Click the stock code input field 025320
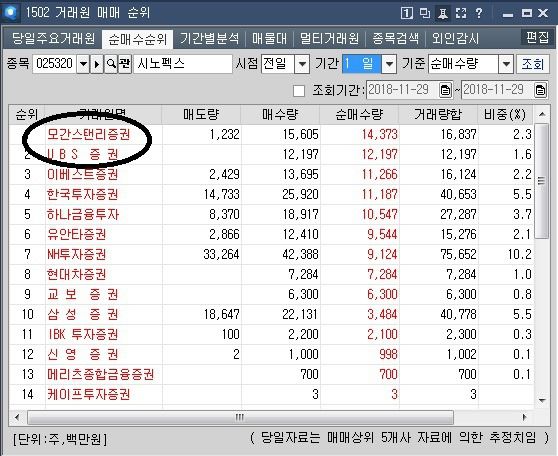The height and width of the screenshot is (456, 558). tap(55, 64)
